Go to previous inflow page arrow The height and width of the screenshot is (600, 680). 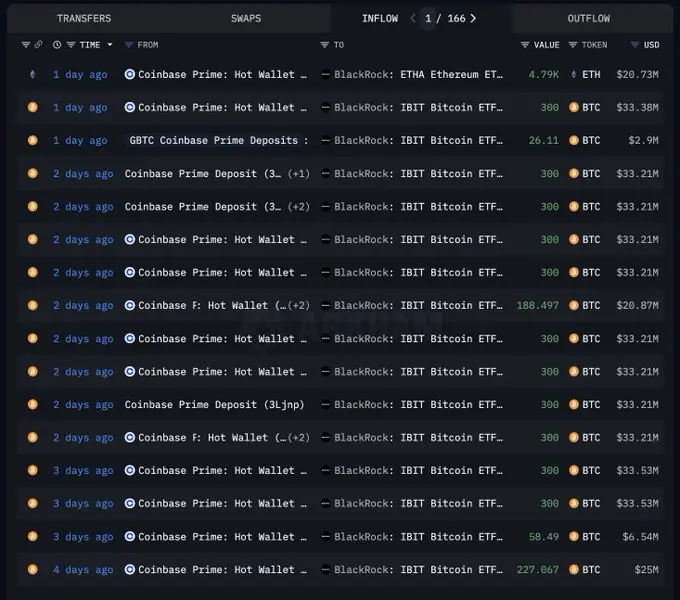coord(413,18)
